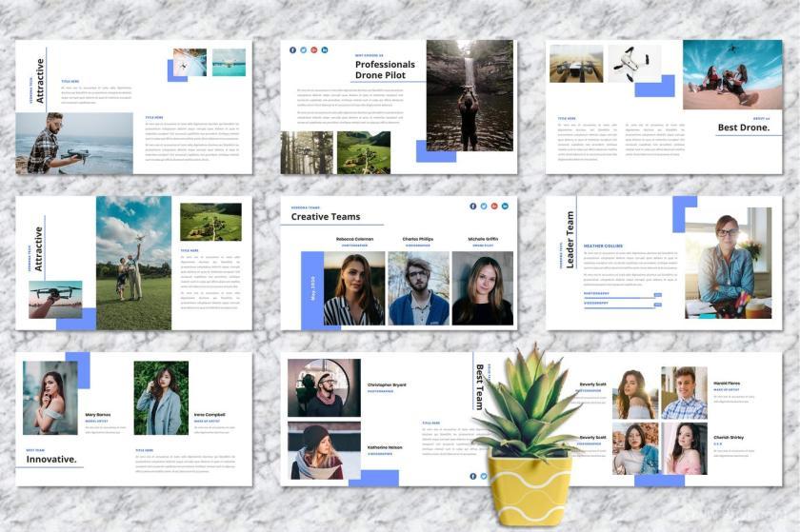
Task: Select the Creative Teams heading
Action: [326, 217]
